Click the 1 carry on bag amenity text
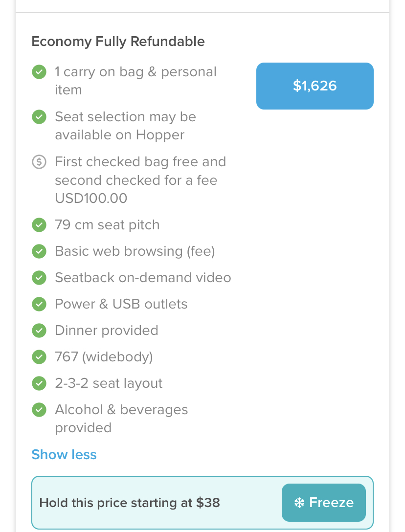The image size is (405, 532). 135,81
